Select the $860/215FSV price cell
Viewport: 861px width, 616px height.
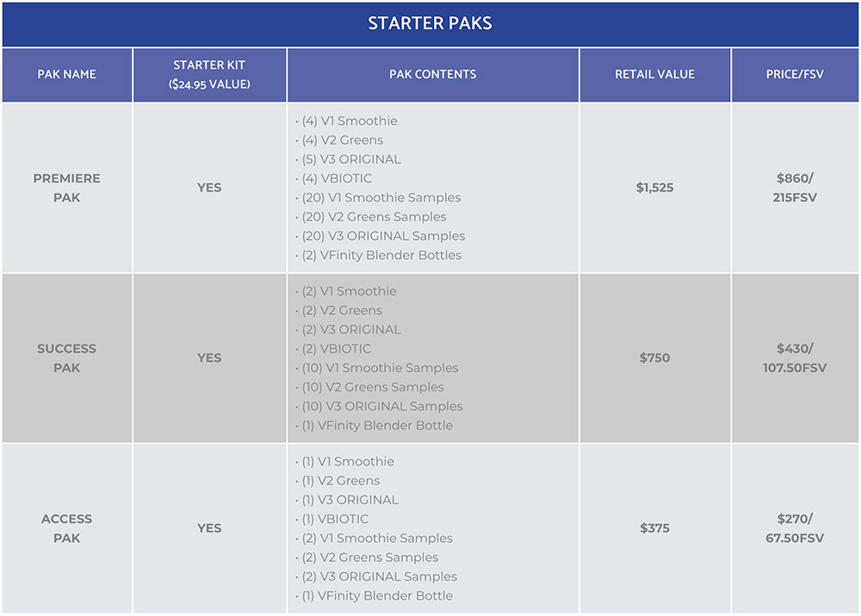(x=795, y=188)
